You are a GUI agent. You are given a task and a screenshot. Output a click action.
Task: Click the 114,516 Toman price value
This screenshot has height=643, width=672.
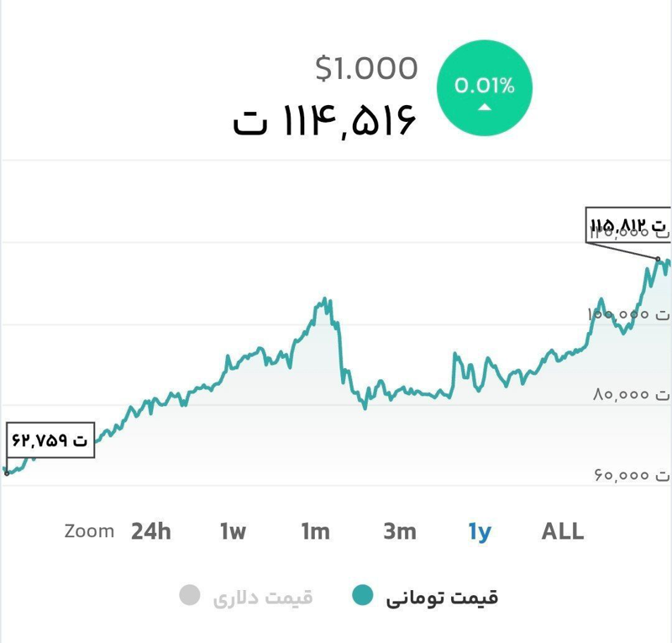coord(324,122)
